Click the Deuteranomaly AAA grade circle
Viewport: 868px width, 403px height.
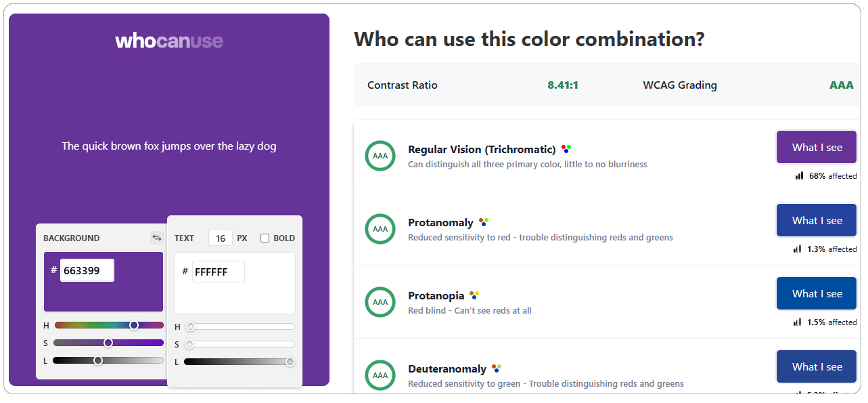click(380, 375)
